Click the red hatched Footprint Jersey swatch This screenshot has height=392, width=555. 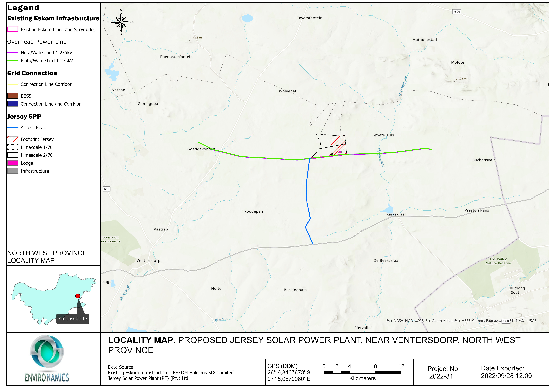(13, 139)
